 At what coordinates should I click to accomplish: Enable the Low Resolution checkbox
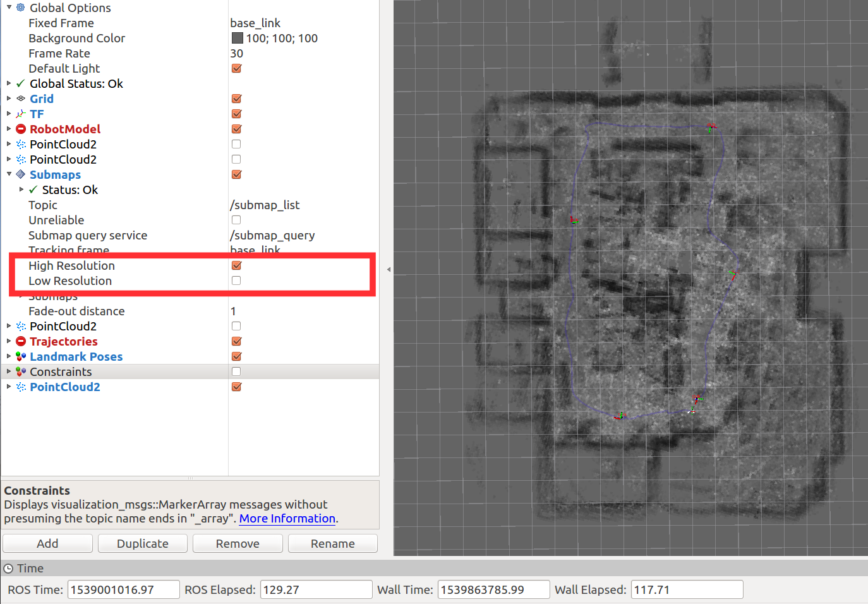click(x=236, y=281)
